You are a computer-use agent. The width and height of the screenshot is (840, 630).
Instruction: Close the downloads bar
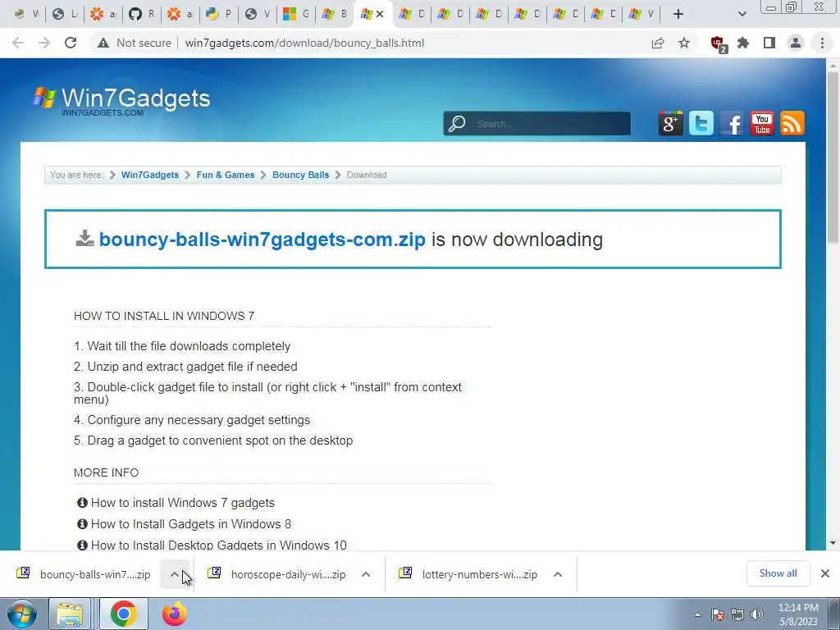point(825,573)
